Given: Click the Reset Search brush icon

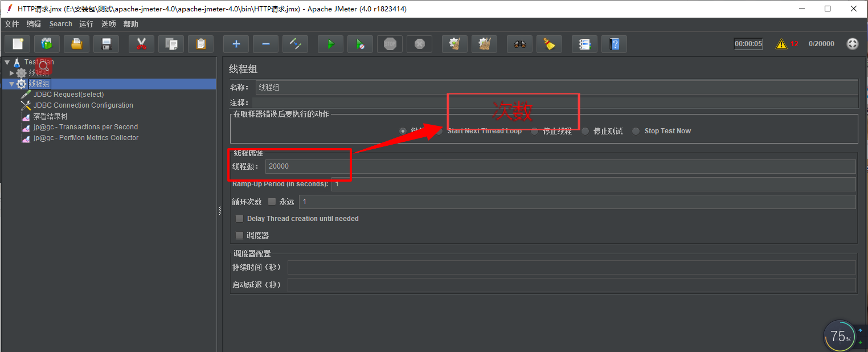Looking at the screenshot, I should pos(549,44).
